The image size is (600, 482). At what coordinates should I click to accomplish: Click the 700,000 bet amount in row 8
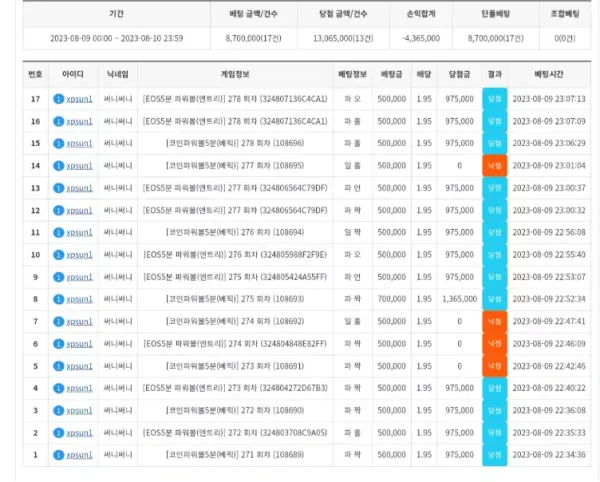click(x=391, y=299)
